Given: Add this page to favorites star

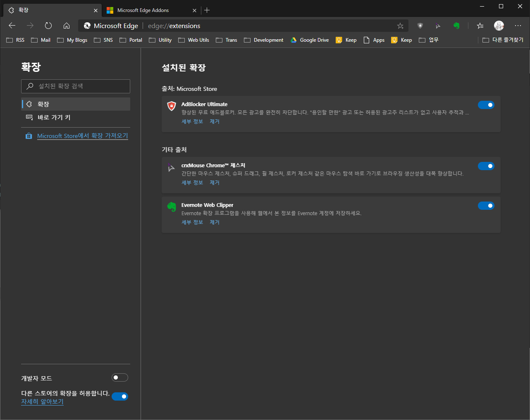Looking at the screenshot, I should [400, 26].
